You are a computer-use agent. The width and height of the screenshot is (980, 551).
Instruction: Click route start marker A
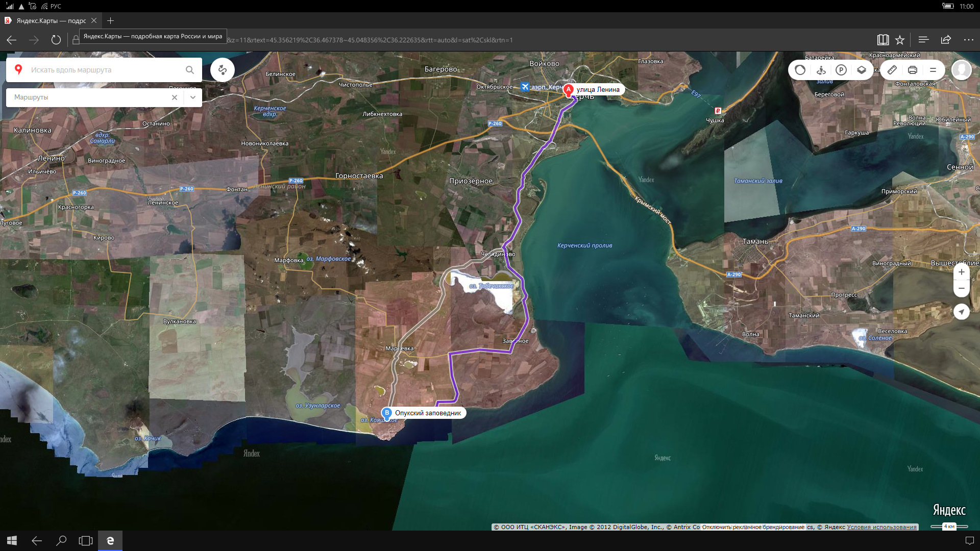coord(569,90)
